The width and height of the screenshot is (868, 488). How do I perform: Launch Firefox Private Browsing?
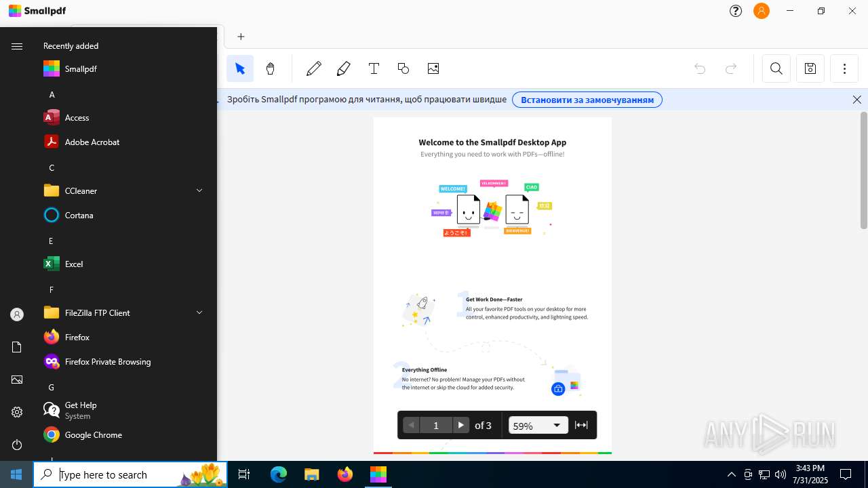pos(124,361)
